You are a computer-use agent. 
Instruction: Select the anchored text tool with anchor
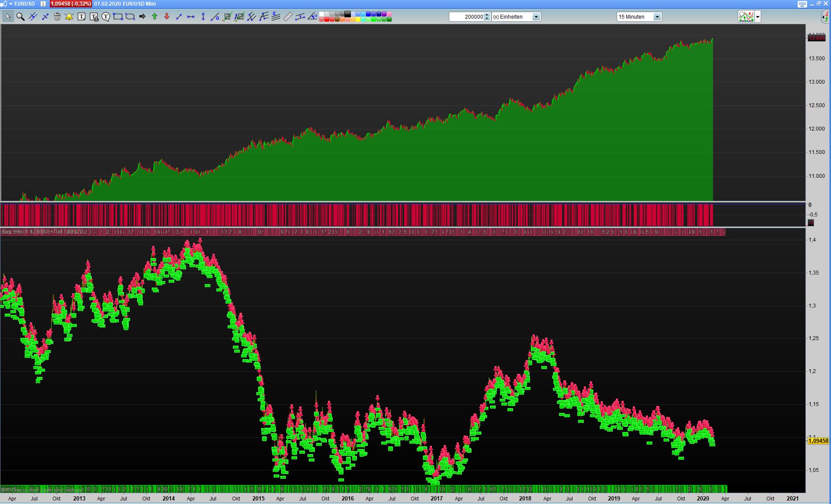coord(94,17)
